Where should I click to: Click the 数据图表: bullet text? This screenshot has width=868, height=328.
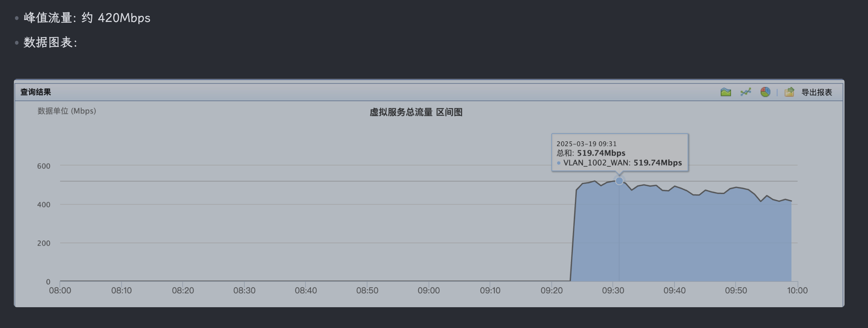point(50,42)
